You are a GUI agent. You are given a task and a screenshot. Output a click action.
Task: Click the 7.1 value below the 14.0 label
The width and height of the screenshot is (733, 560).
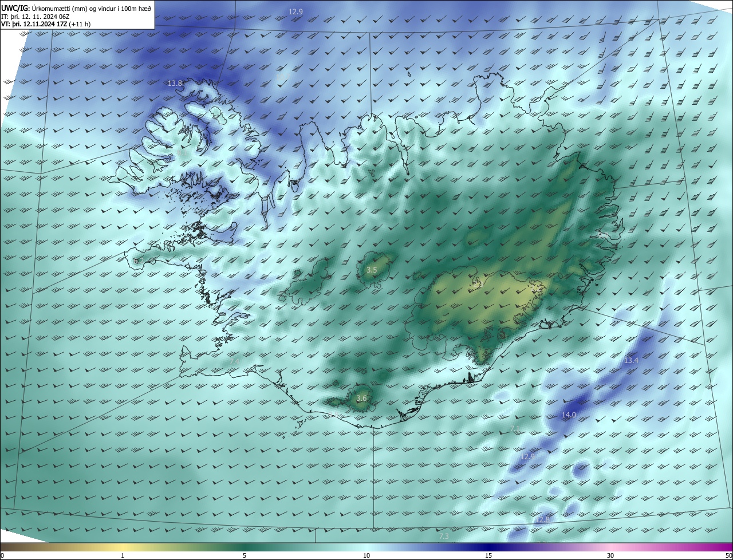point(515,429)
